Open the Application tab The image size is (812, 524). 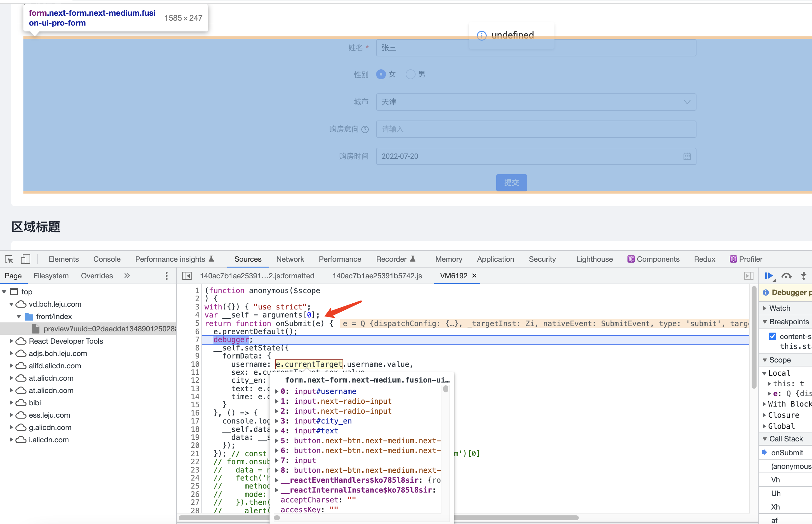[495, 259]
